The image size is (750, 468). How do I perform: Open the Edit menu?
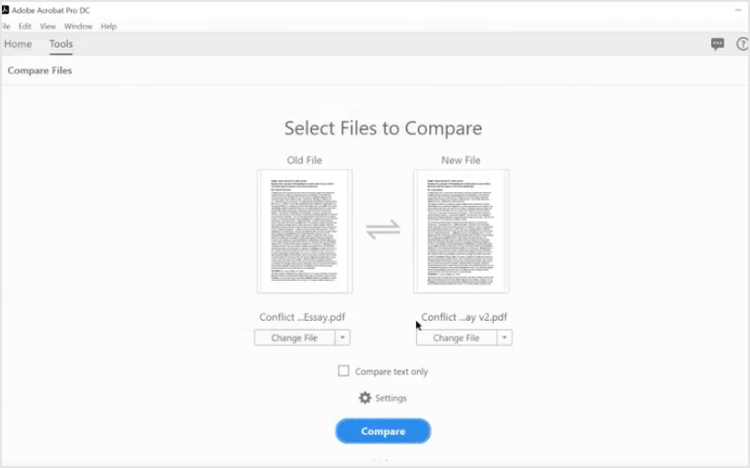(25, 26)
